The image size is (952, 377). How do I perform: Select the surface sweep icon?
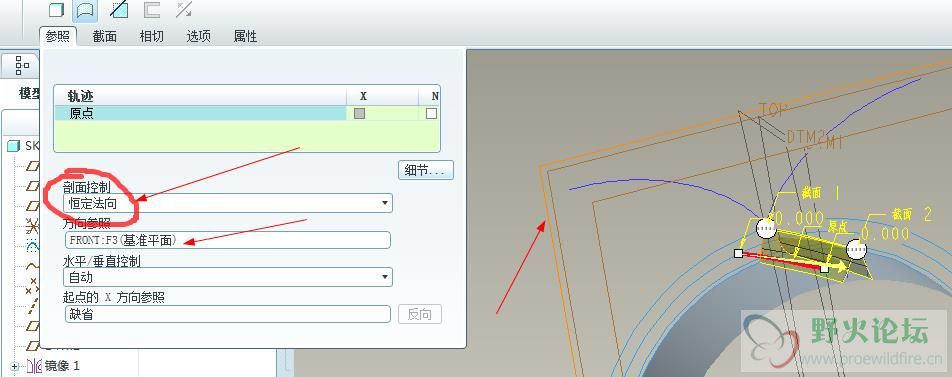86,10
